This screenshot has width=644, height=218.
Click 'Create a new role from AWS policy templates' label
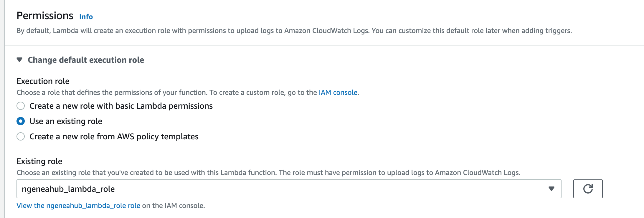pos(114,136)
